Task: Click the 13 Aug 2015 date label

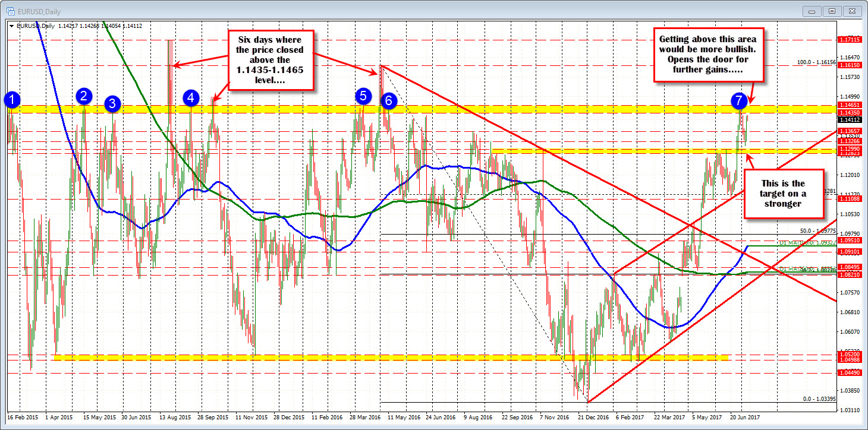Action: click(x=174, y=418)
